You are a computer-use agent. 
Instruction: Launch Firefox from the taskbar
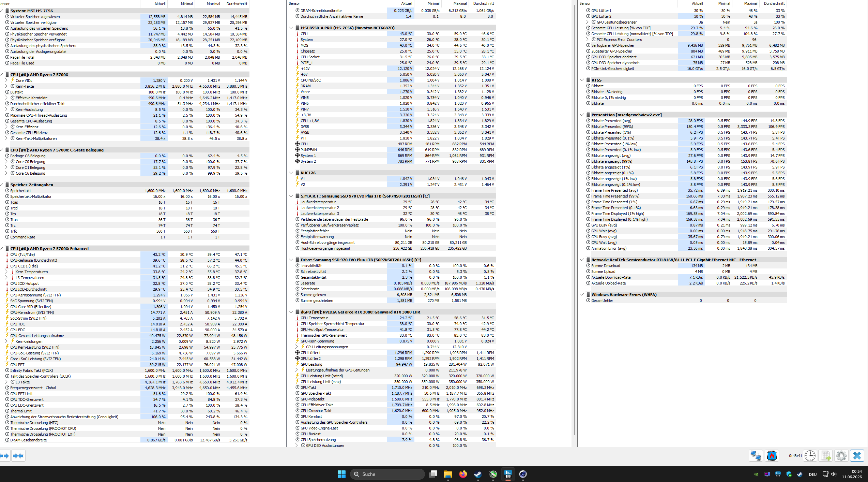point(463,474)
